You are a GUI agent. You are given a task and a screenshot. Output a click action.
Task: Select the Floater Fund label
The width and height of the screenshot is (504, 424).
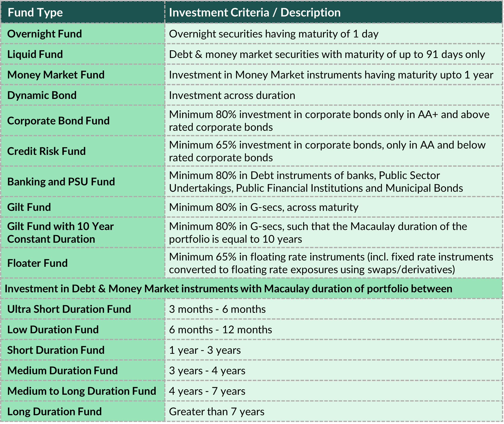click(37, 263)
